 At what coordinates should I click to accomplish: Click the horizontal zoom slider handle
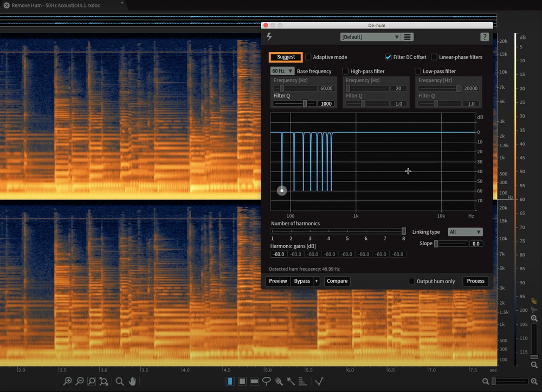pos(494,381)
